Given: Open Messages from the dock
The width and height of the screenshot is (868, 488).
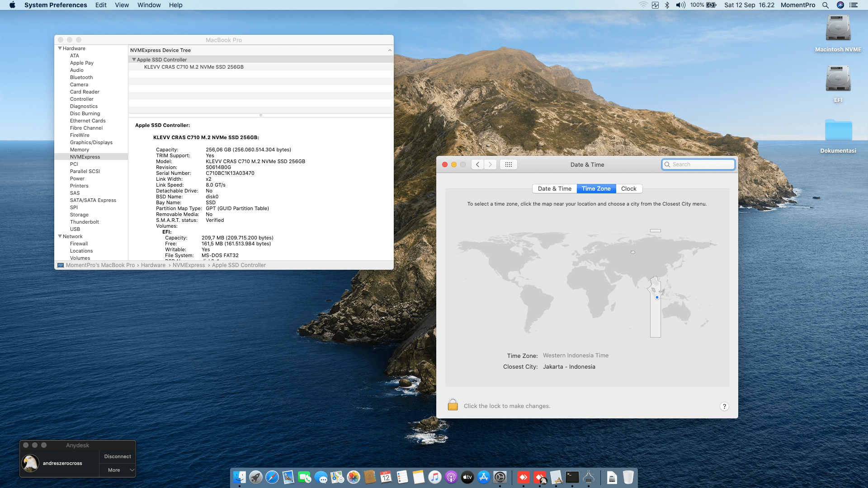Looking at the screenshot, I should point(321,477).
